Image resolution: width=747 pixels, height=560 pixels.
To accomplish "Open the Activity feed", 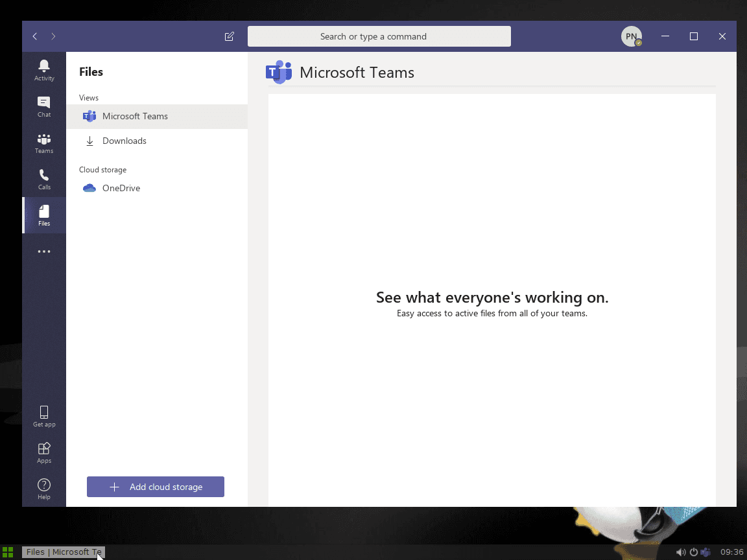I will pyautogui.click(x=43, y=69).
